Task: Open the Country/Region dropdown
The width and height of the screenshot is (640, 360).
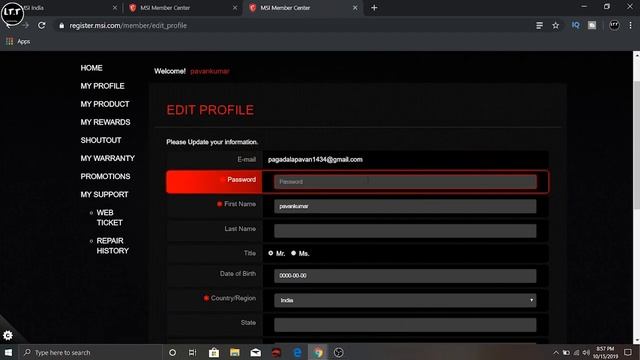Action: (405, 300)
